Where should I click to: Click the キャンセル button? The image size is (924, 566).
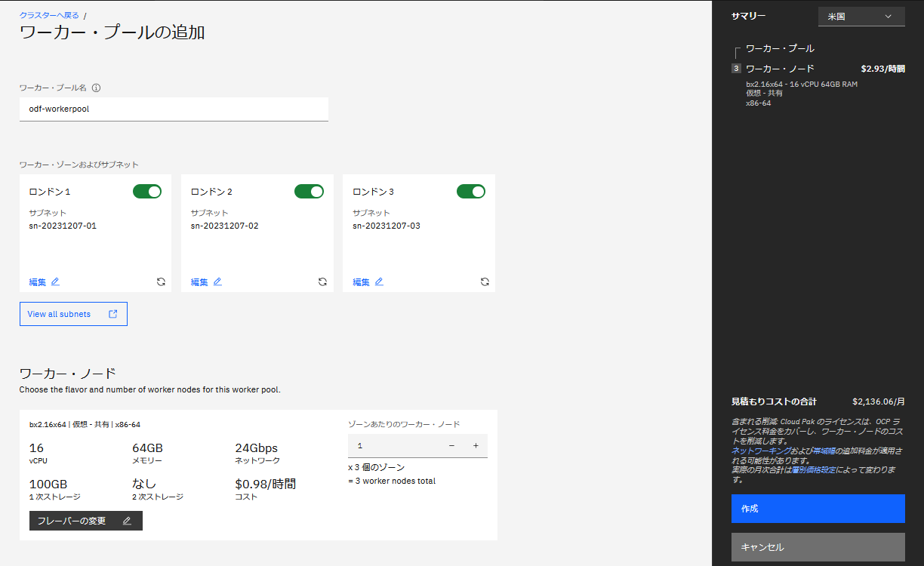pos(818,547)
